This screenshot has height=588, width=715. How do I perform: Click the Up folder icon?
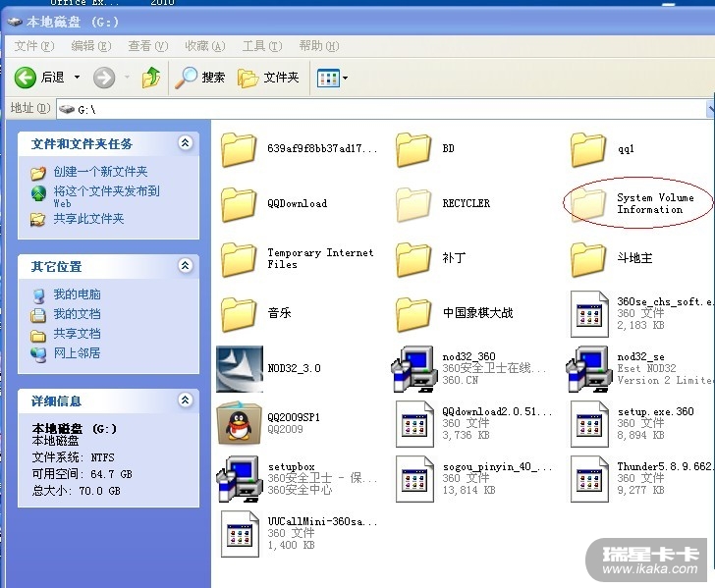[151, 77]
